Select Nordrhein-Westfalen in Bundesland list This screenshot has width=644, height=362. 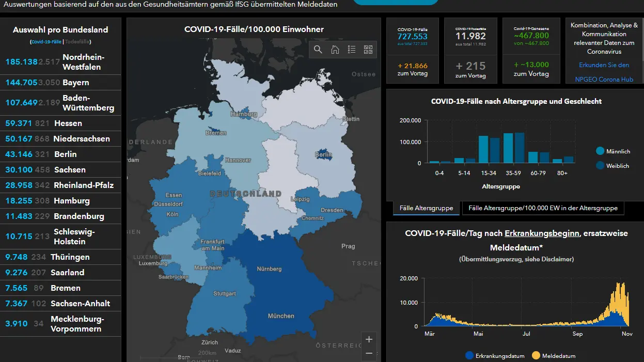(60, 62)
